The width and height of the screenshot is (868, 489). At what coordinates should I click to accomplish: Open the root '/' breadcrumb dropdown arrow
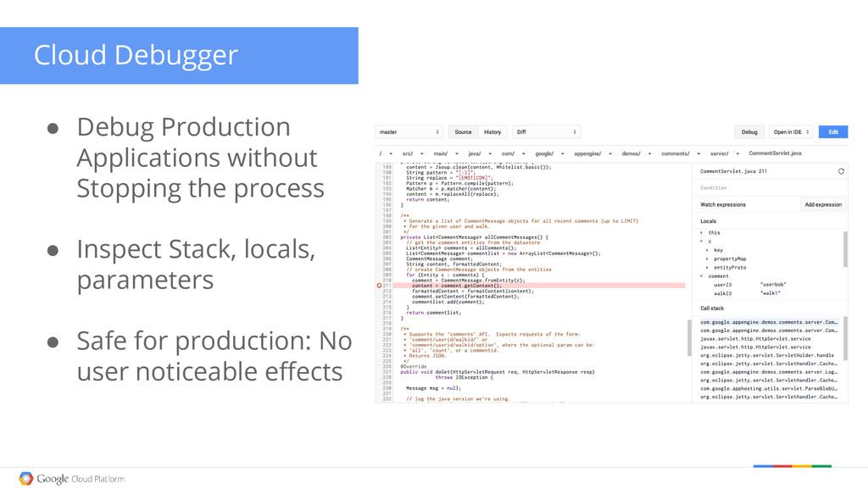tap(390, 153)
